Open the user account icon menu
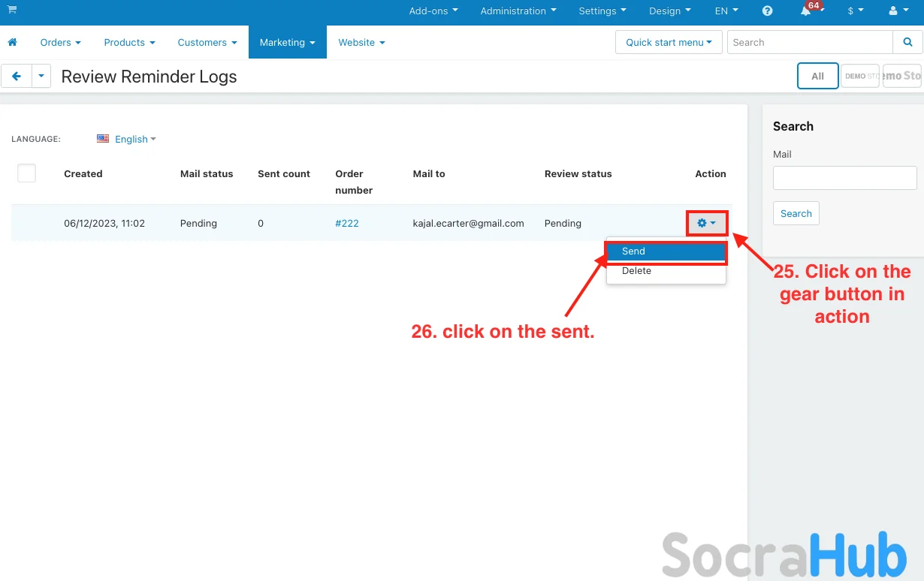The image size is (924, 581). coord(897,11)
